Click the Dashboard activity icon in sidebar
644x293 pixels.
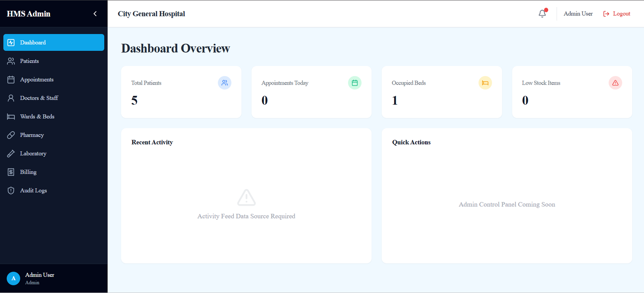(11, 42)
